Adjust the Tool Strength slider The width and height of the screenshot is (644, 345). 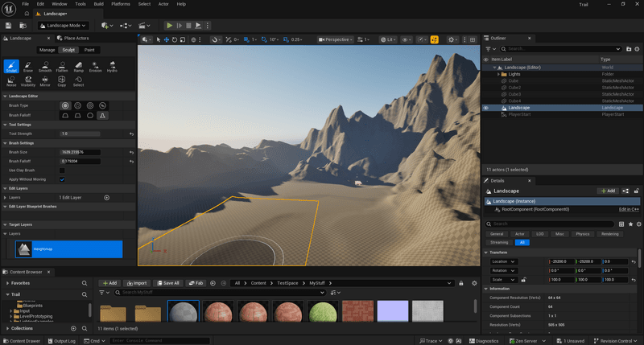point(80,133)
